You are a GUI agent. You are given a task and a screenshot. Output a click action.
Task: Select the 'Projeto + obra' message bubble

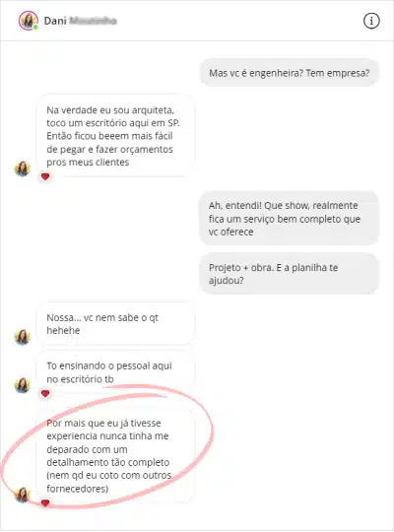point(290,274)
